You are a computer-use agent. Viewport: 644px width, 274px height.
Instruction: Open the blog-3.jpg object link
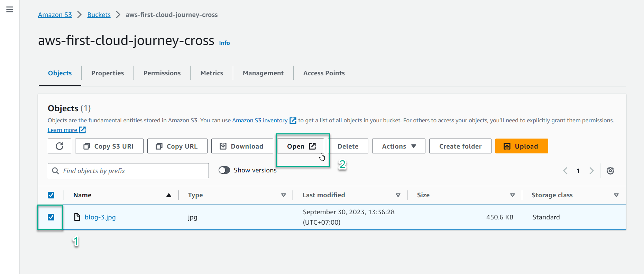pyautogui.click(x=100, y=217)
